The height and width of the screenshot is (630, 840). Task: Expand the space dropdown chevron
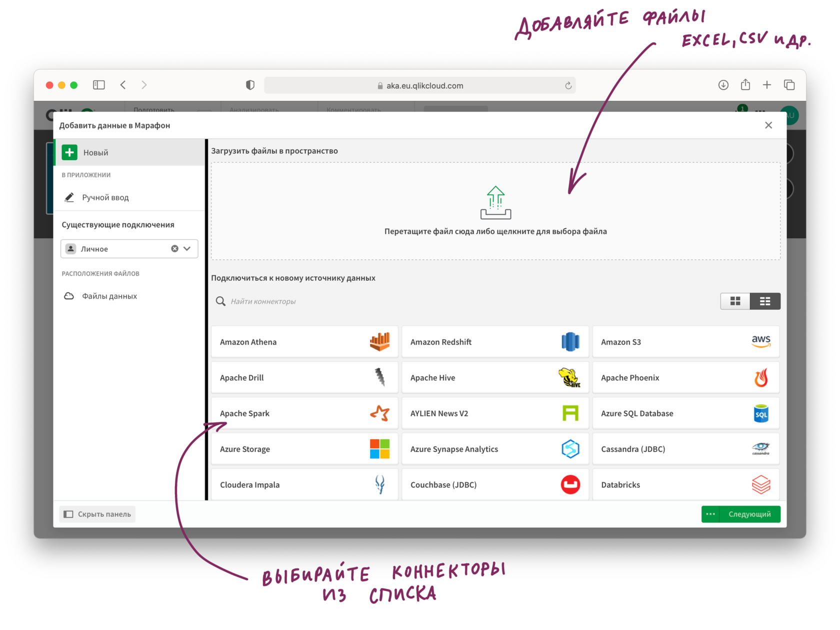point(187,249)
